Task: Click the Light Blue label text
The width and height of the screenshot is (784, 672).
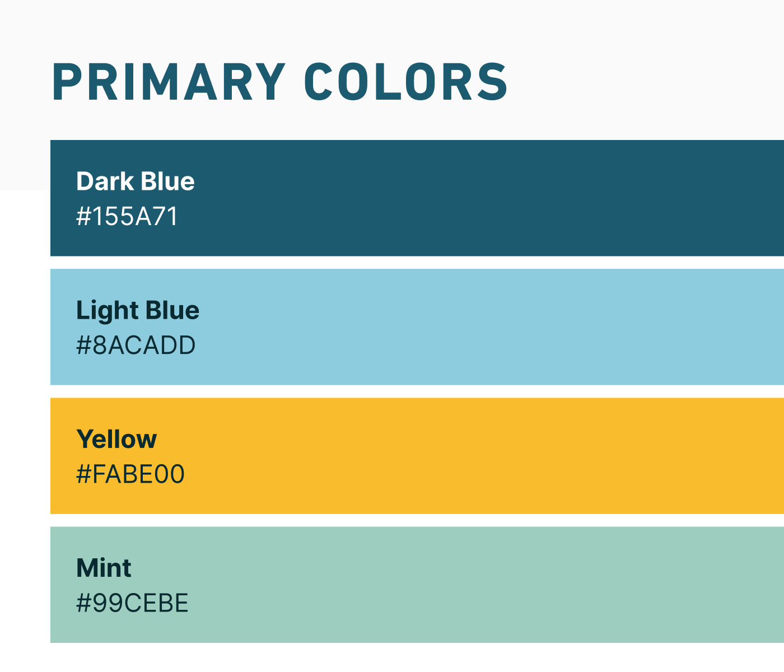Action: (x=138, y=311)
